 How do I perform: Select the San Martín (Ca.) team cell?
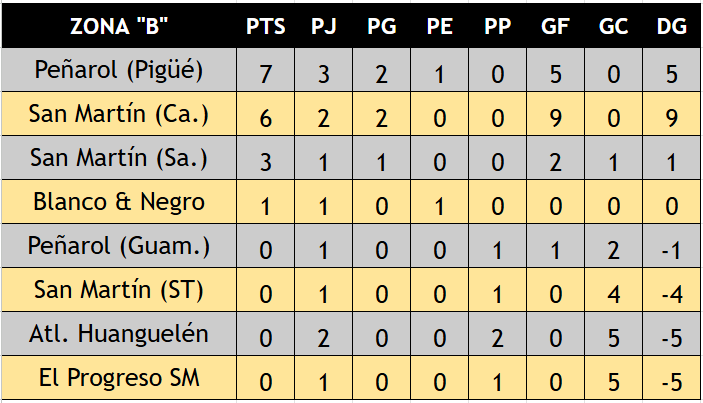(x=119, y=114)
